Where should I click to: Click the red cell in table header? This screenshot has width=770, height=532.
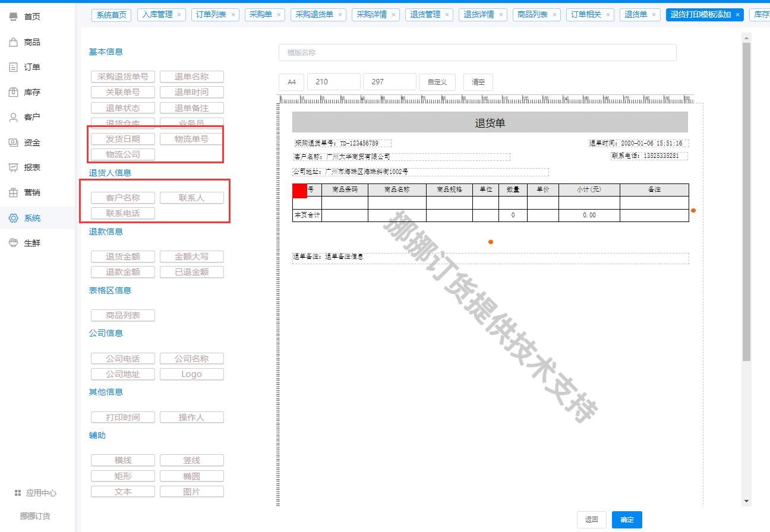[299, 190]
